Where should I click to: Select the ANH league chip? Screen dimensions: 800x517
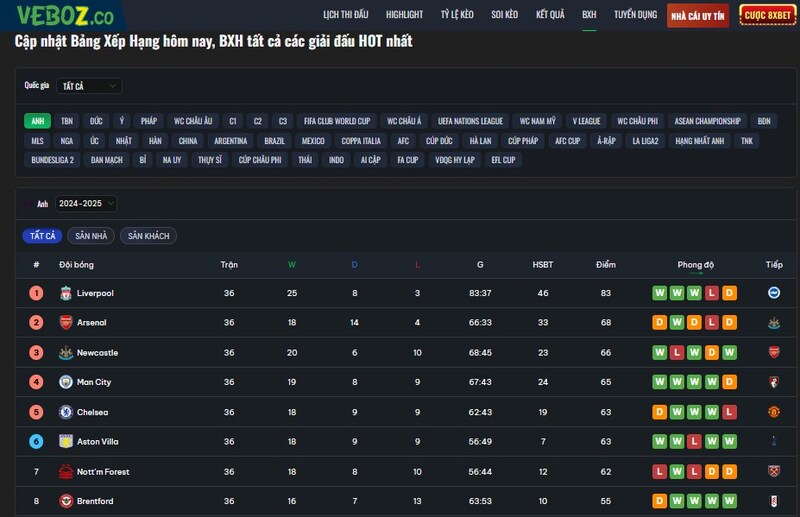click(38, 121)
